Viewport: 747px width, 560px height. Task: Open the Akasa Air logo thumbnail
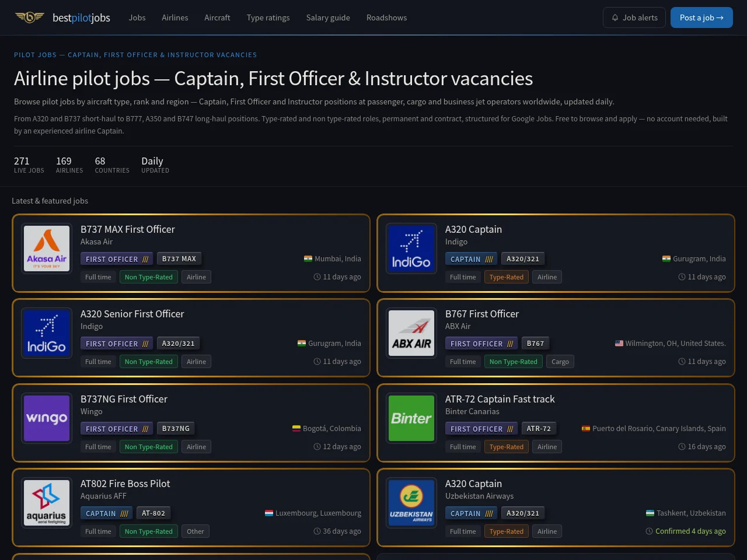pyautogui.click(x=47, y=249)
